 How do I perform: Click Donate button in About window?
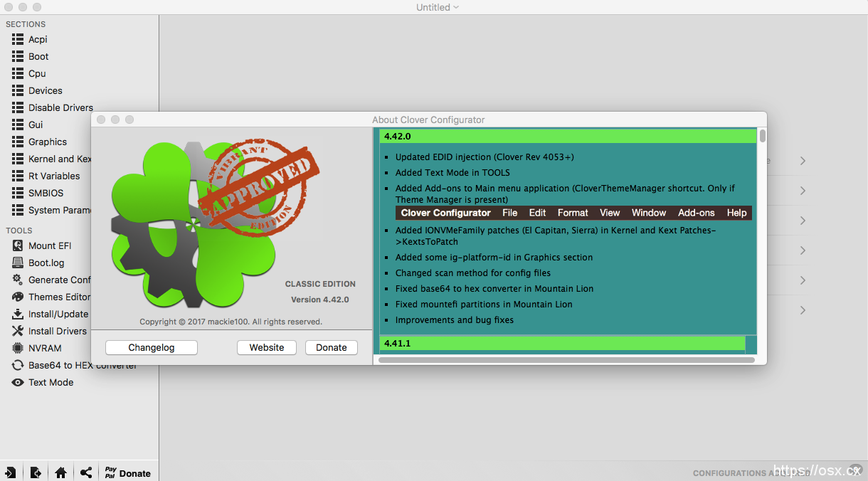tap(332, 347)
